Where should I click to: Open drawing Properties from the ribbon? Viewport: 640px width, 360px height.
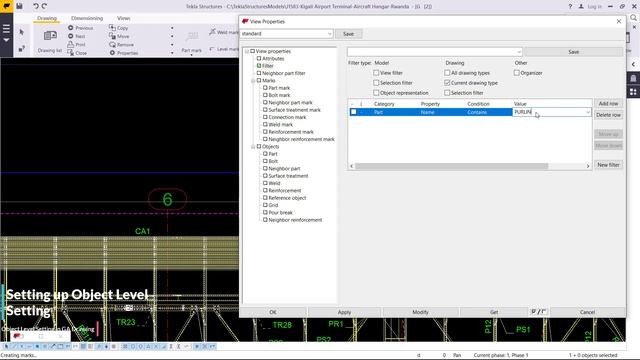pyautogui.click(x=124, y=53)
